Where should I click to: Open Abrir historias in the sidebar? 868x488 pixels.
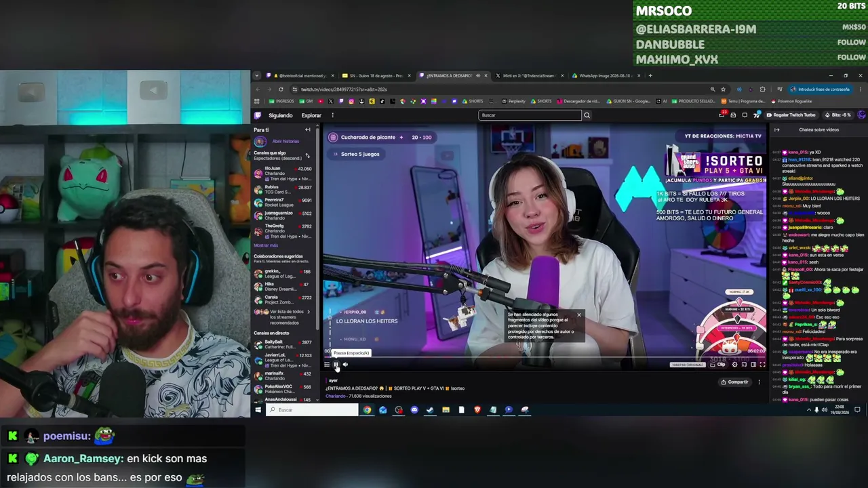[285, 141]
